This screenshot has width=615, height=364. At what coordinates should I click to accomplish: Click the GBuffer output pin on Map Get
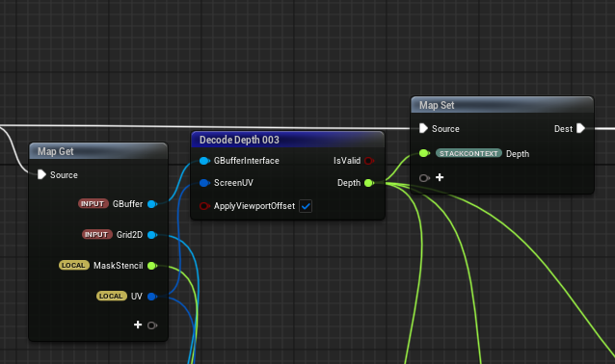point(151,204)
